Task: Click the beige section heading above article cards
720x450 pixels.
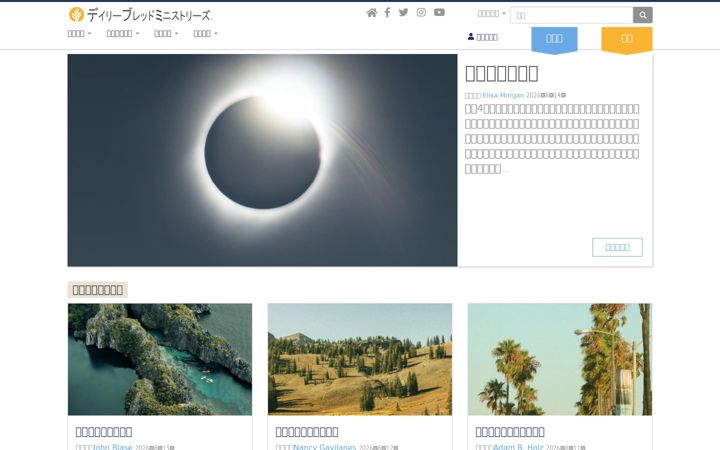Action: [x=98, y=290]
